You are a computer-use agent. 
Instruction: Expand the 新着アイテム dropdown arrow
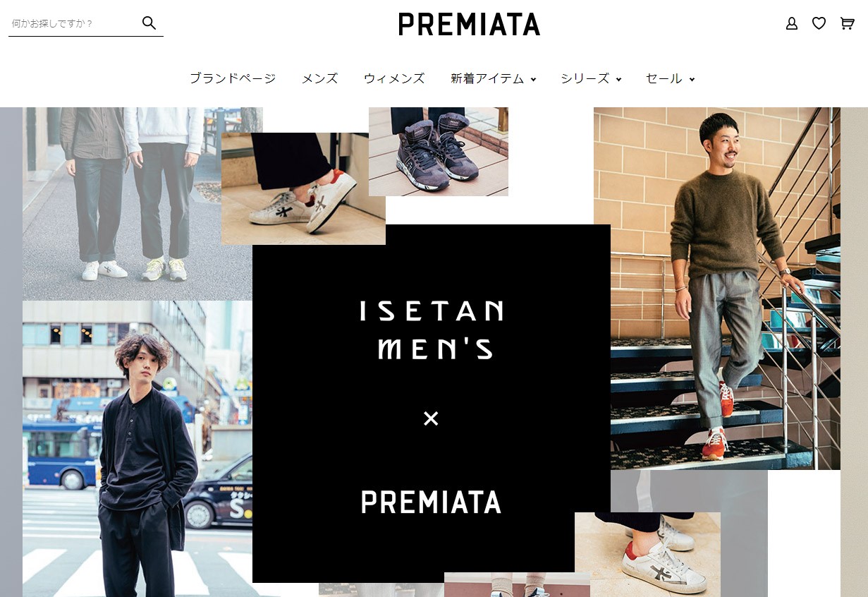(533, 80)
